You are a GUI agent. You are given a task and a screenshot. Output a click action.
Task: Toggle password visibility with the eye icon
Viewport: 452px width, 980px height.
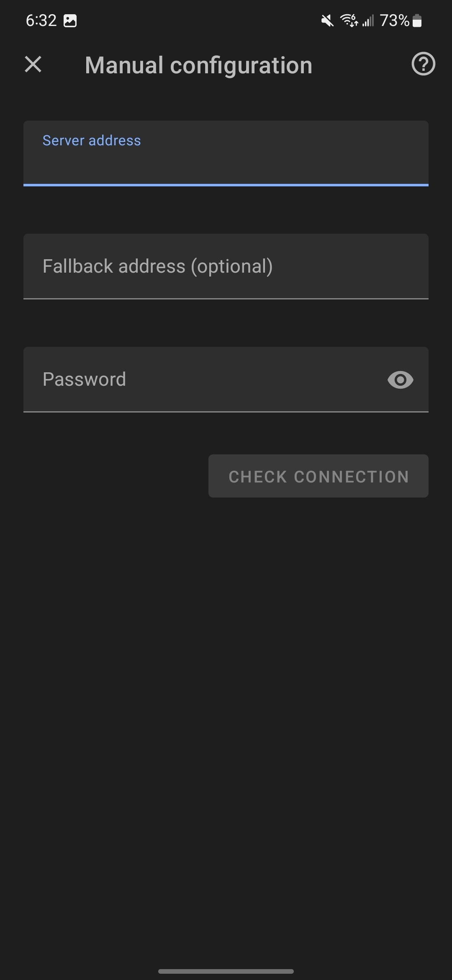pyautogui.click(x=400, y=380)
